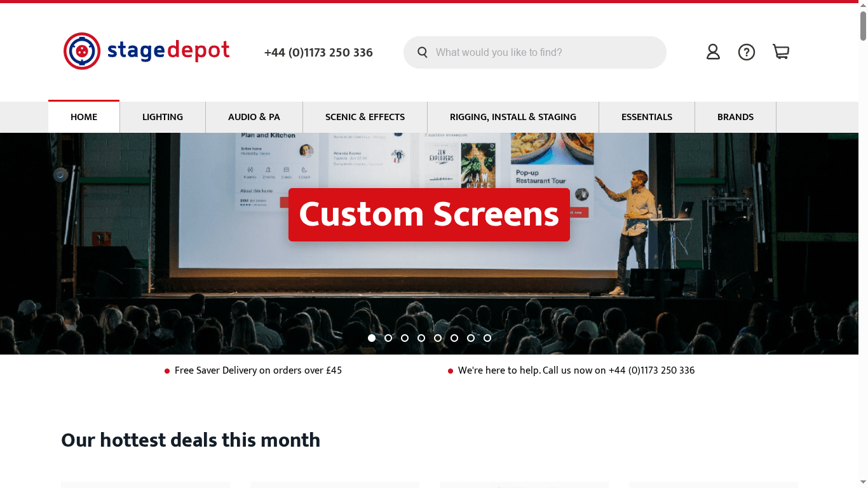Image resolution: width=868 pixels, height=488 pixels.
Task: Click the Stage Depot logo
Action: pyautogui.click(x=147, y=51)
